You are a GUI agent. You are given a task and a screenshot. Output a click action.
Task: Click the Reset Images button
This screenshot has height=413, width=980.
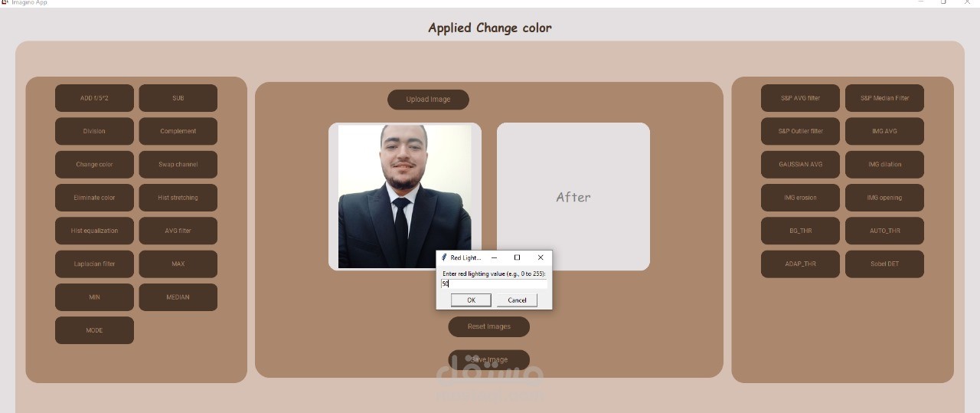(489, 326)
